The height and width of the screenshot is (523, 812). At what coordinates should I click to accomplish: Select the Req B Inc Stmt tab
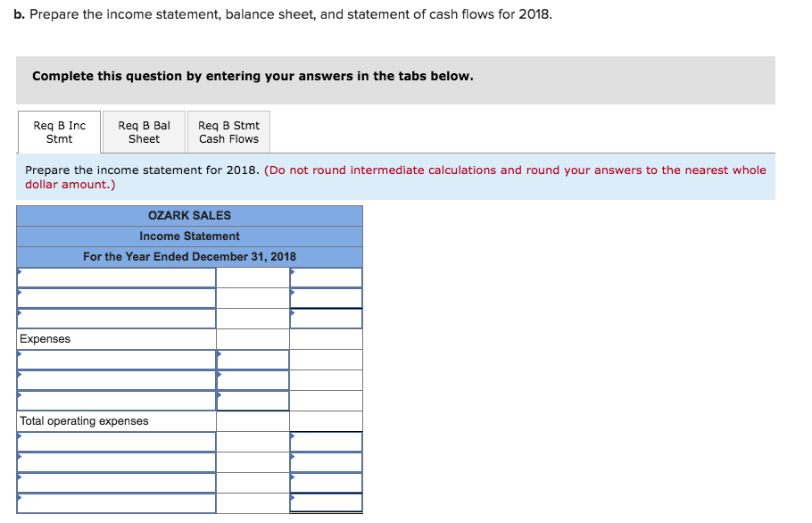[59, 131]
